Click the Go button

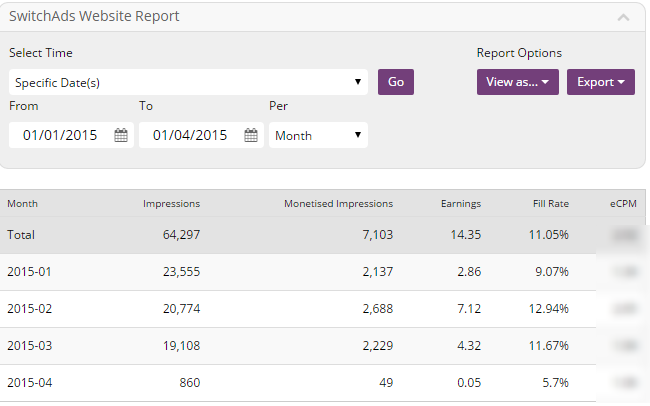click(x=395, y=82)
